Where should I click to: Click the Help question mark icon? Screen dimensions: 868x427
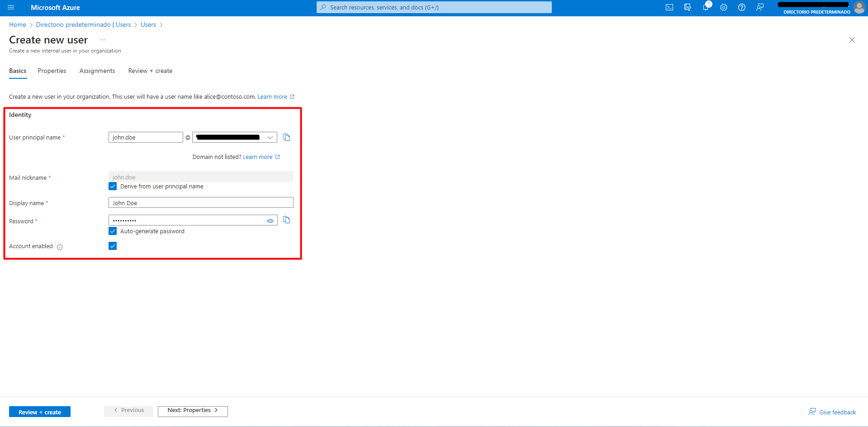[742, 7]
